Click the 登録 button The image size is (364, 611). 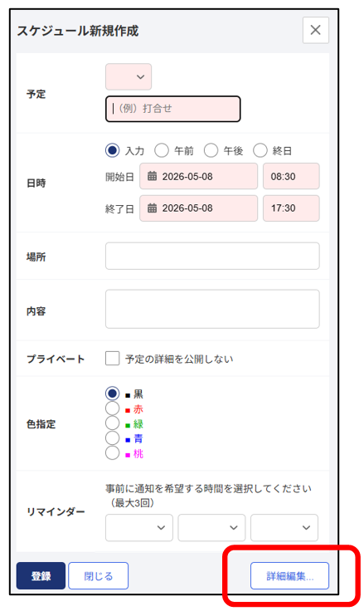point(41,575)
